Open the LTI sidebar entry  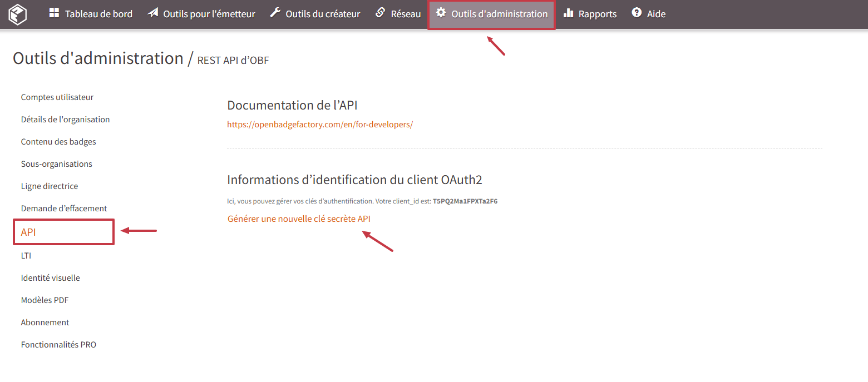click(x=26, y=256)
